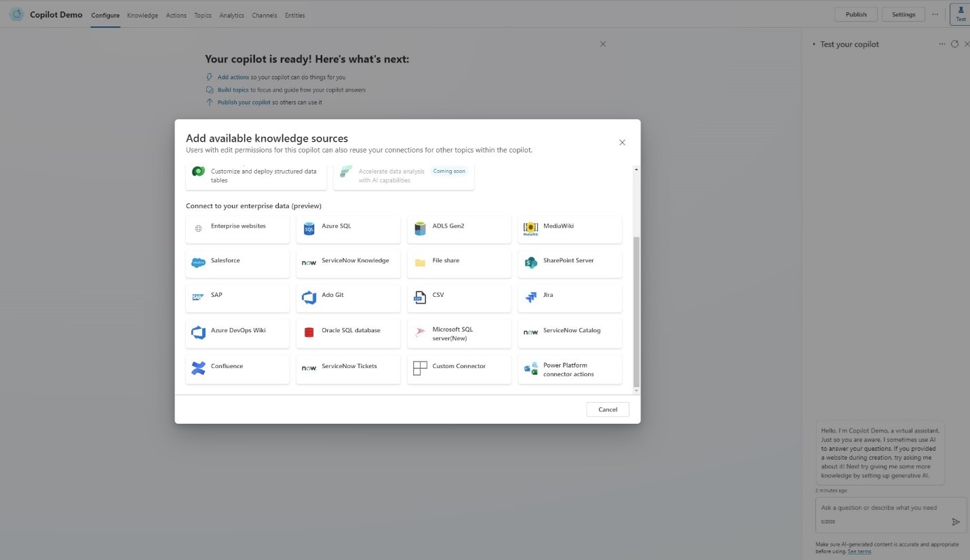Image resolution: width=970 pixels, height=560 pixels.
Task: Click the refresh test chat icon
Action: click(x=954, y=44)
